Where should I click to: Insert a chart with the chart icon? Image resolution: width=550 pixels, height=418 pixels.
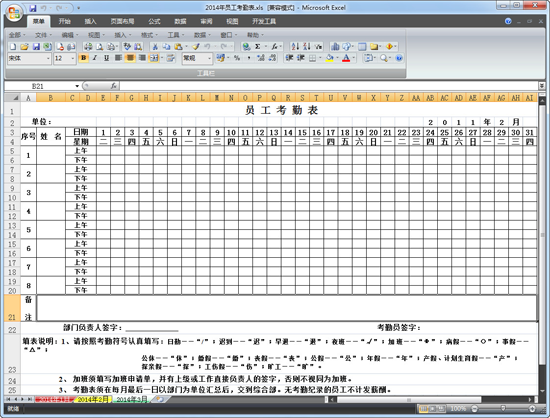[335, 47]
